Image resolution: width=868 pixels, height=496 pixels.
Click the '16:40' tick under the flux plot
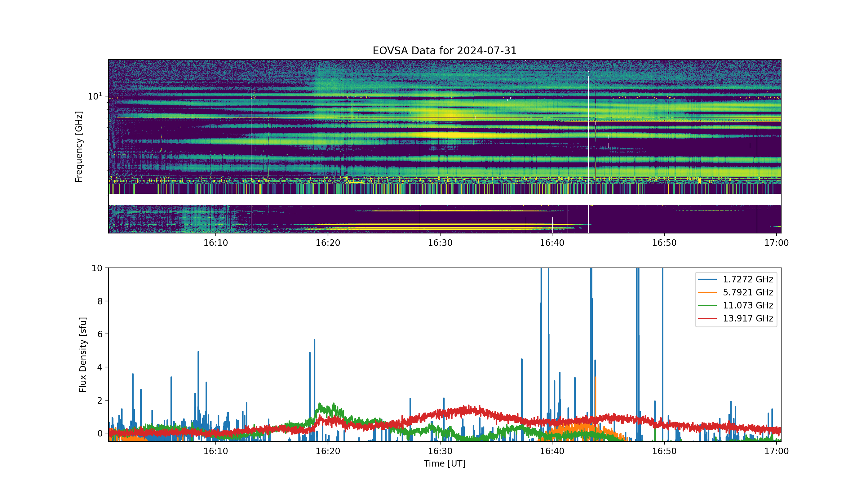[x=552, y=451]
